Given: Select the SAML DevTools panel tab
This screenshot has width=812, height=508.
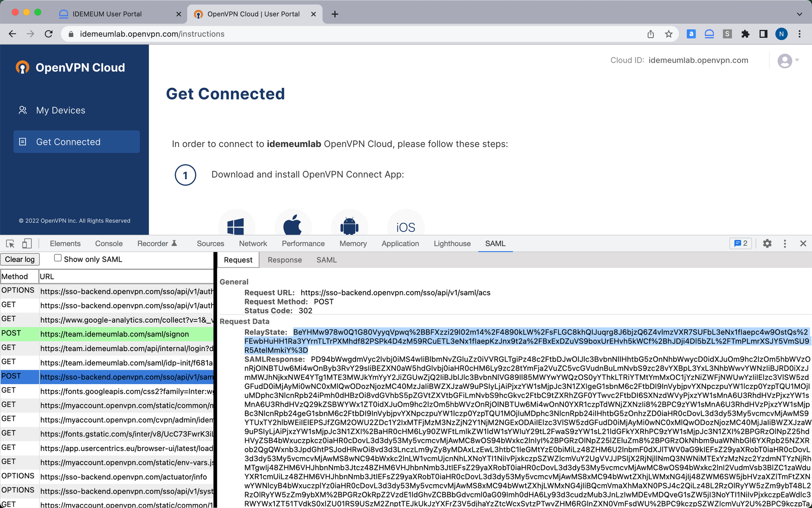Looking at the screenshot, I should pyautogui.click(x=495, y=243).
